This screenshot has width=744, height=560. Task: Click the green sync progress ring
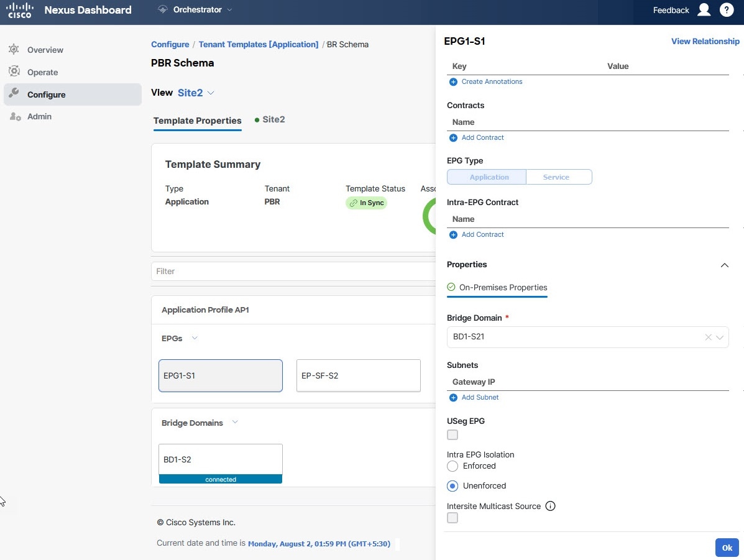click(x=429, y=216)
